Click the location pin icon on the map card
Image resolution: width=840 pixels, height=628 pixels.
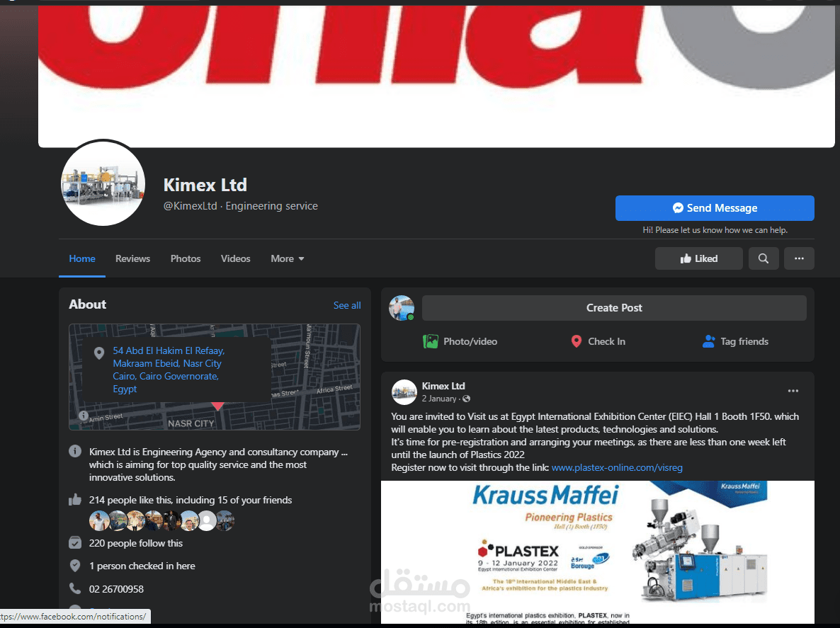pos(99,353)
